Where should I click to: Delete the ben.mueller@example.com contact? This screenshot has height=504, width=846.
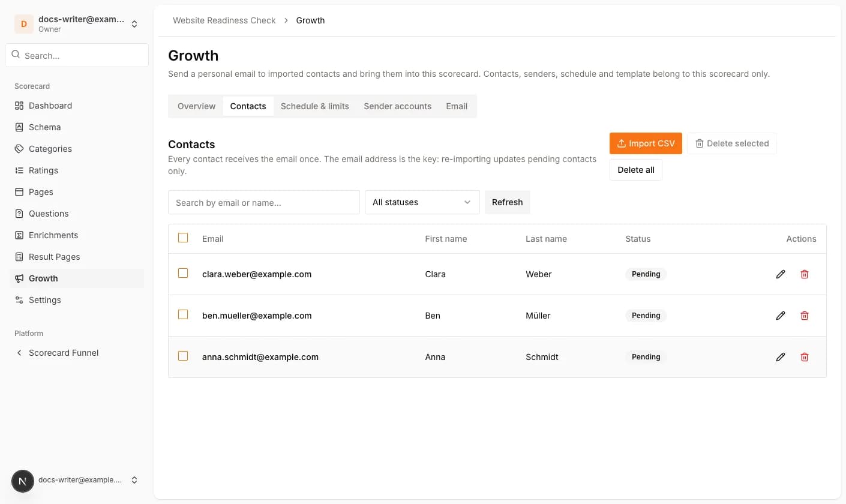(805, 316)
